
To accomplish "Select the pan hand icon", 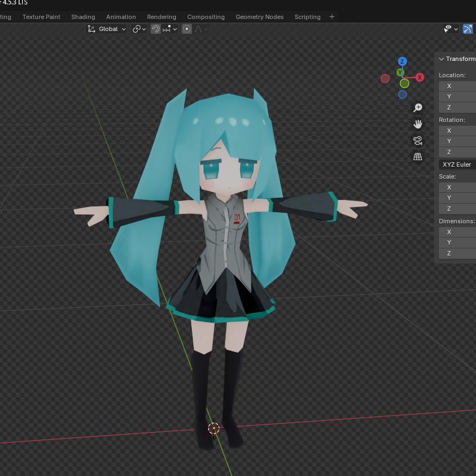I will (x=418, y=124).
